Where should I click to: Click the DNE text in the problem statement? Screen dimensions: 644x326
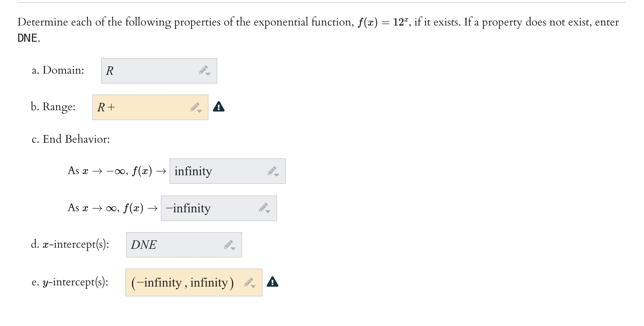26,37
